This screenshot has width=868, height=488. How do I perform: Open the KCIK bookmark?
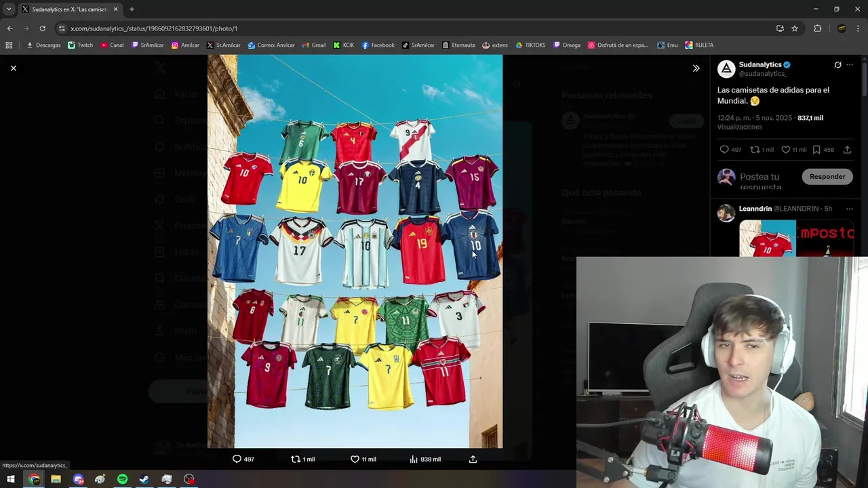[344, 45]
